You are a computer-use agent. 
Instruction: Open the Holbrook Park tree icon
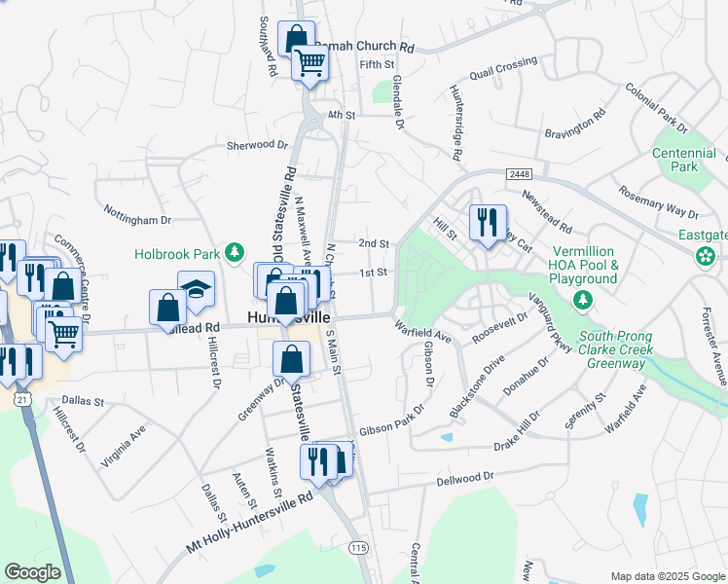tap(235, 253)
